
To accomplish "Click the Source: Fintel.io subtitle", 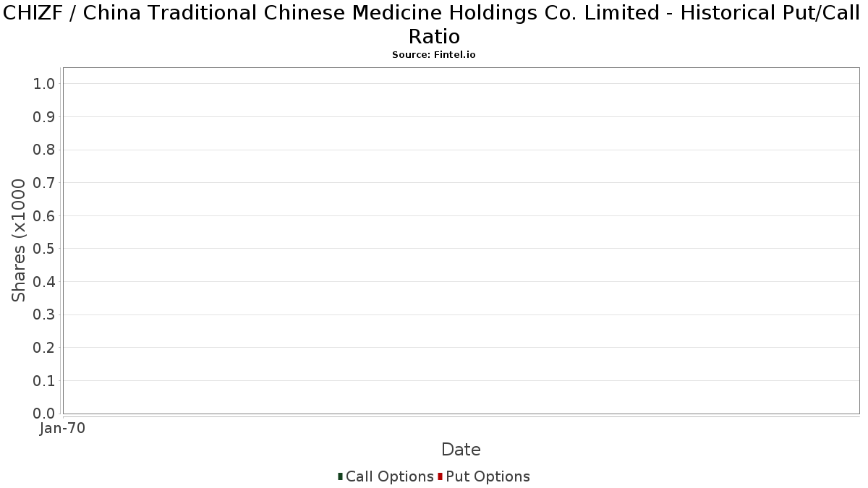I will coord(434,55).
